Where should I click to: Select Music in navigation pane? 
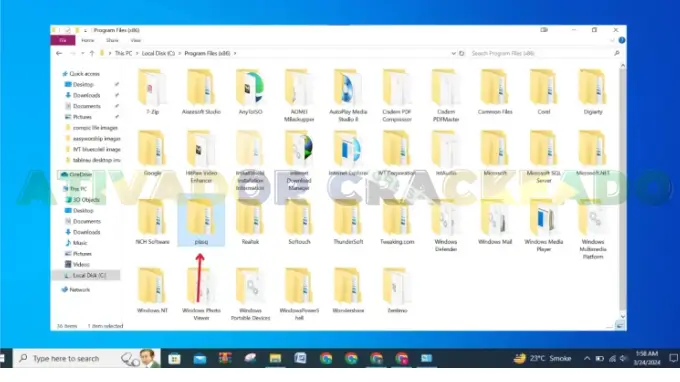click(80, 243)
